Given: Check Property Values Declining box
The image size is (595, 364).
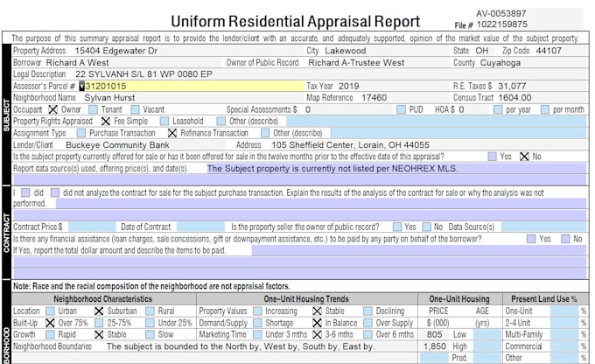Looking at the screenshot, I should pyautogui.click(x=367, y=311).
